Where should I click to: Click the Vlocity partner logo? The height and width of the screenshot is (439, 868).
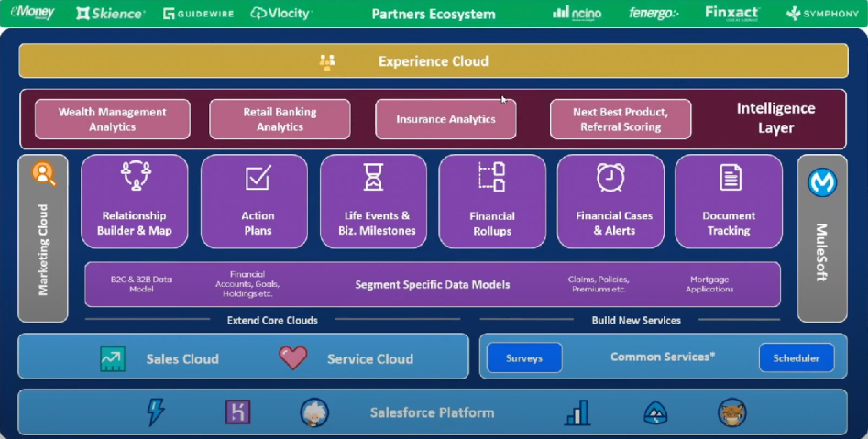click(x=280, y=14)
